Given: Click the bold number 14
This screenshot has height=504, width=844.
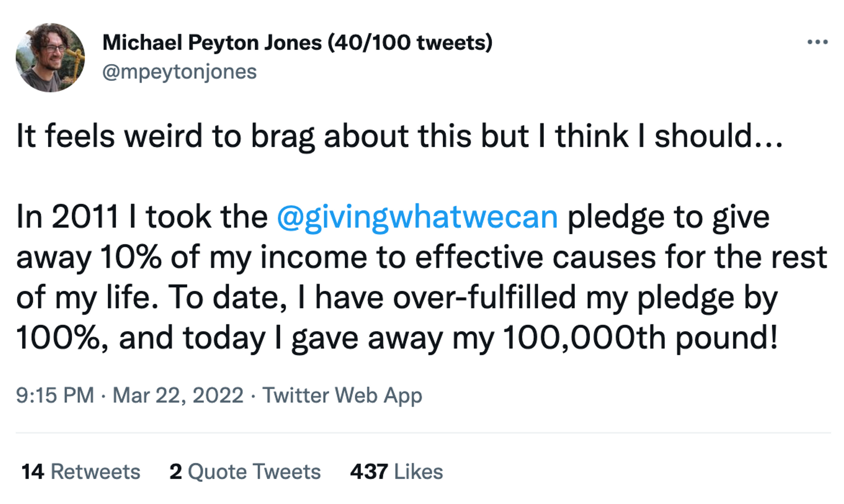Looking at the screenshot, I should point(33,472).
